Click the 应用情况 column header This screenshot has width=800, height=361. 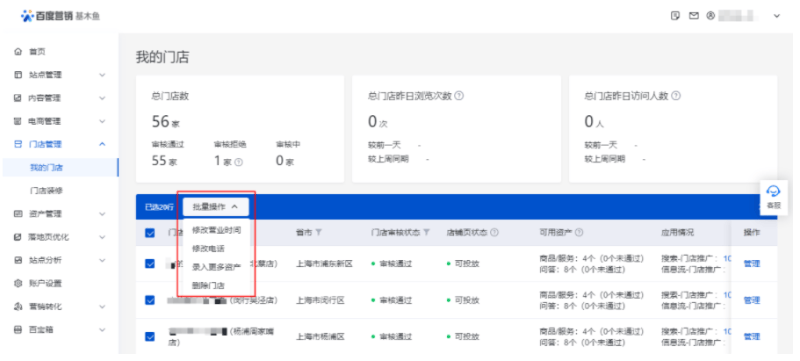(678, 232)
